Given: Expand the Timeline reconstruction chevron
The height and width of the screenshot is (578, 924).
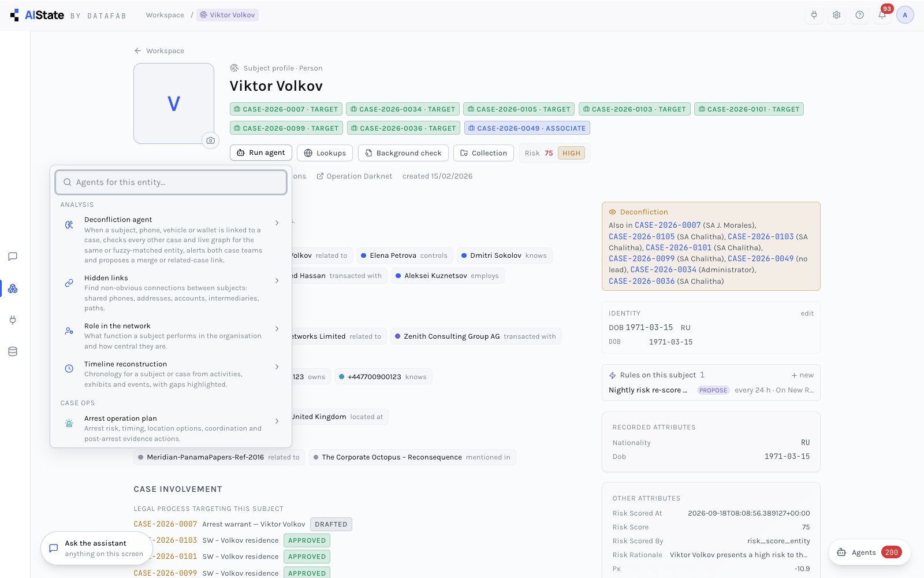Looking at the screenshot, I should pyautogui.click(x=277, y=366).
